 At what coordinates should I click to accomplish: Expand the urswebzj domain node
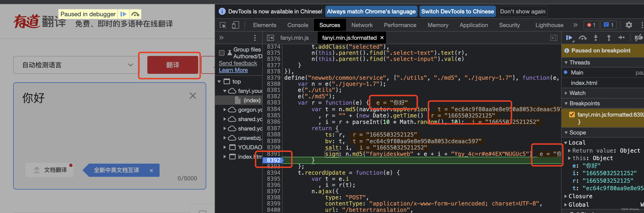[x=225, y=138]
